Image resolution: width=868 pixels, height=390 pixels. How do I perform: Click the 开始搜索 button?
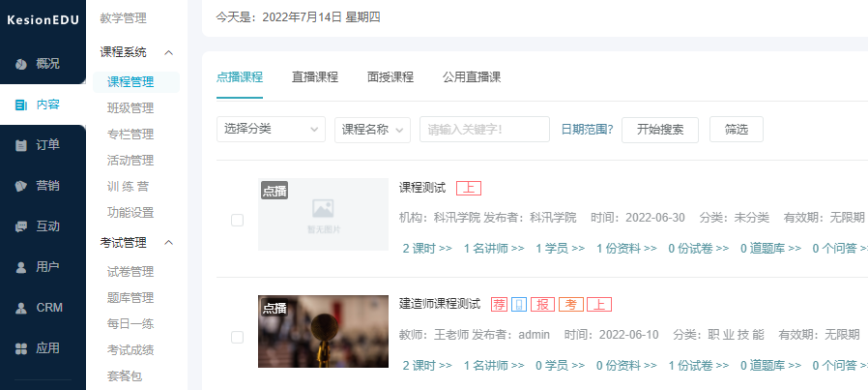click(x=660, y=130)
